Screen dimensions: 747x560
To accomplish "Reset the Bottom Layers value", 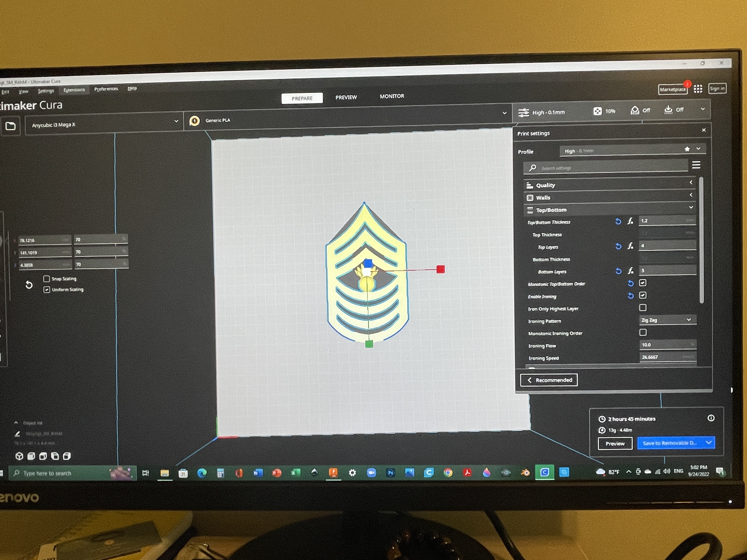I will [618, 271].
